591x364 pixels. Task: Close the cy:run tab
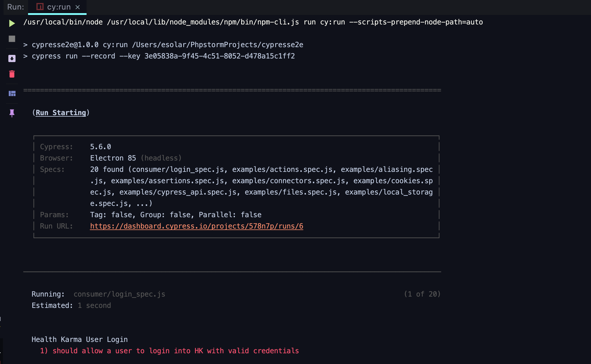click(x=78, y=7)
